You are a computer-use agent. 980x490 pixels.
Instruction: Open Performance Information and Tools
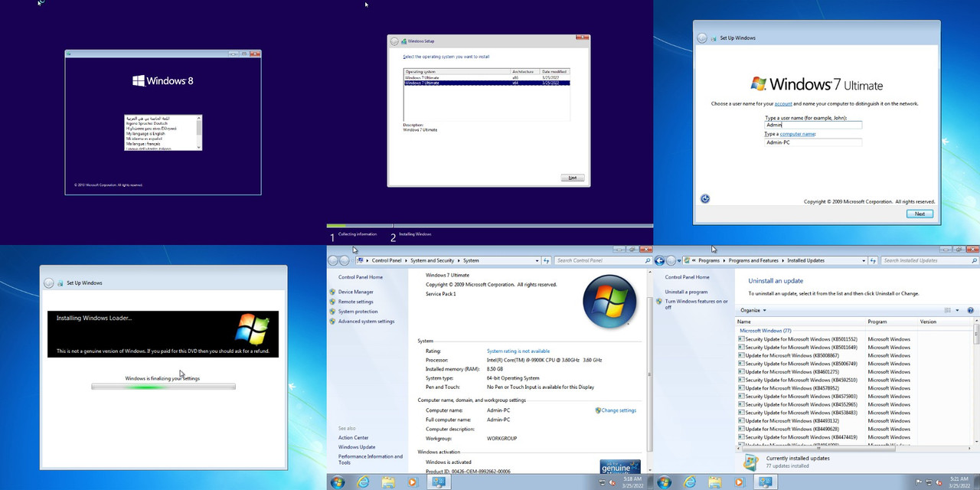coord(371,459)
